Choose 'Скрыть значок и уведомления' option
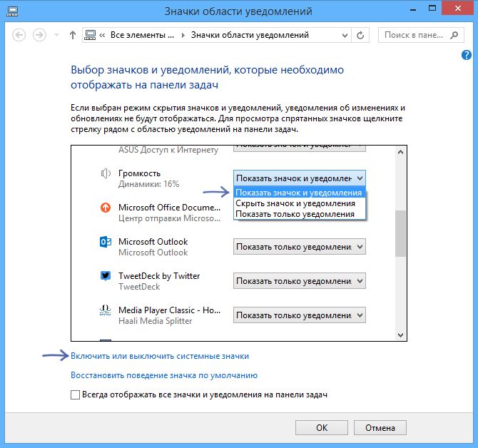The width and height of the screenshot is (478, 448). click(295, 203)
